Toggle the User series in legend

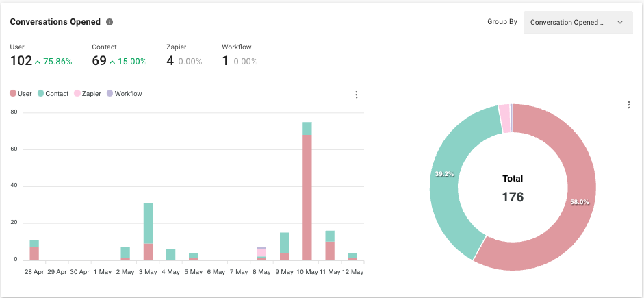(x=21, y=94)
